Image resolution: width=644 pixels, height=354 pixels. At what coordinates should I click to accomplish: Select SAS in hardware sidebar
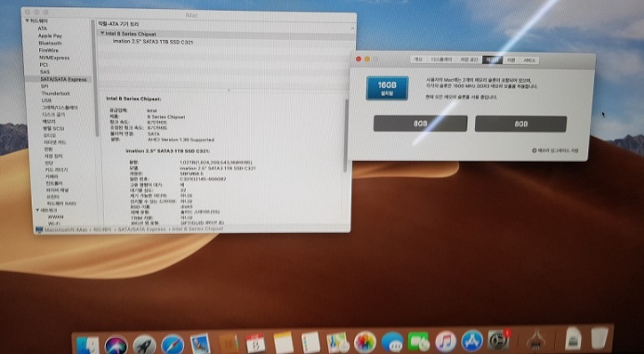pyautogui.click(x=45, y=72)
